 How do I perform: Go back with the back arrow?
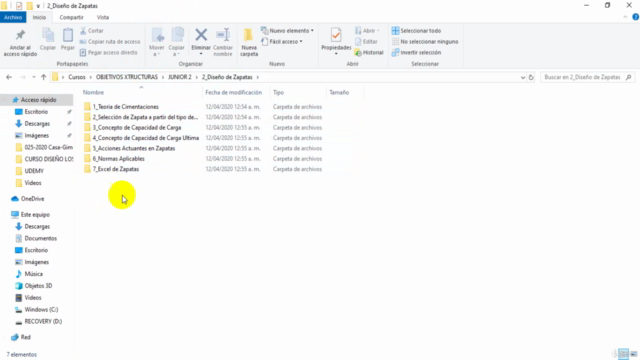pos(9,77)
